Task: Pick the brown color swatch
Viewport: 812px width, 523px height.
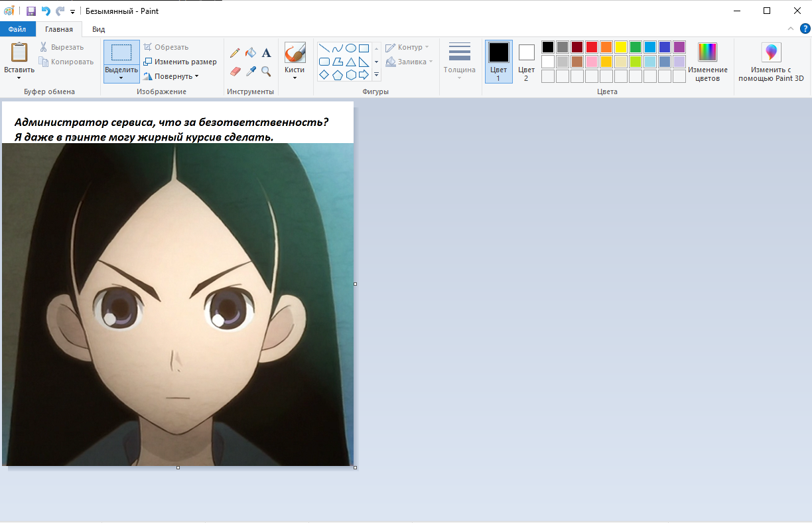Action: pyautogui.click(x=577, y=62)
